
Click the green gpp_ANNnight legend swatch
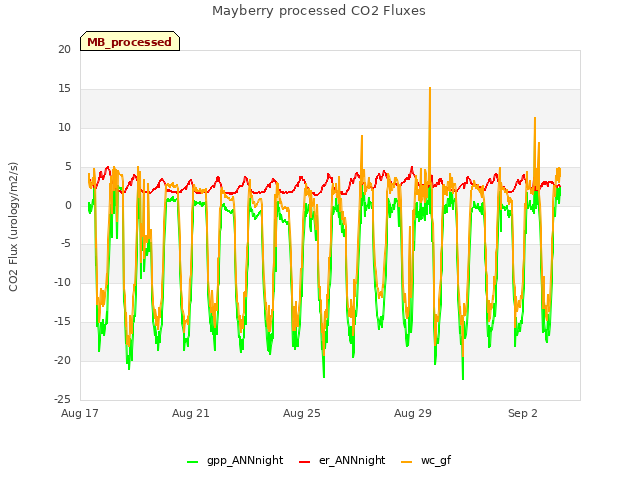(x=192, y=462)
